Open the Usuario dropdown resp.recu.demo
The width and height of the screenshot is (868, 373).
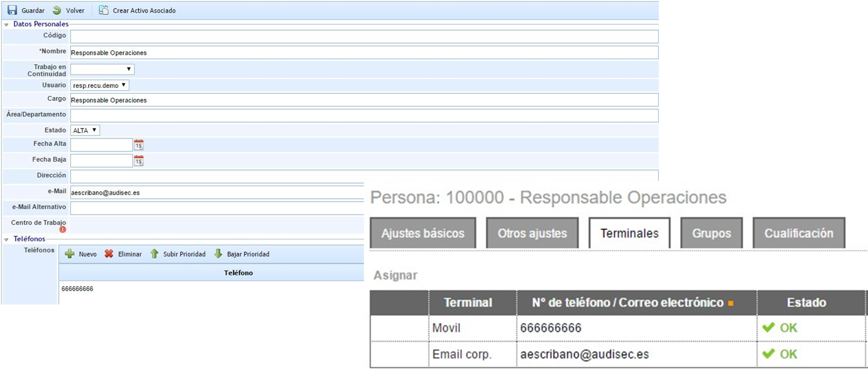(99, 85)
